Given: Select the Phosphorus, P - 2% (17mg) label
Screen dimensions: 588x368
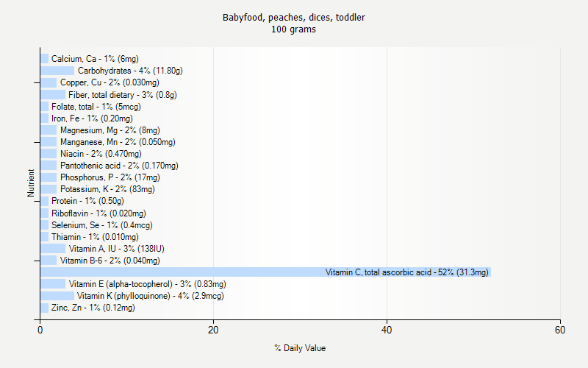Looking at the screenshot, I should (110, 177).
